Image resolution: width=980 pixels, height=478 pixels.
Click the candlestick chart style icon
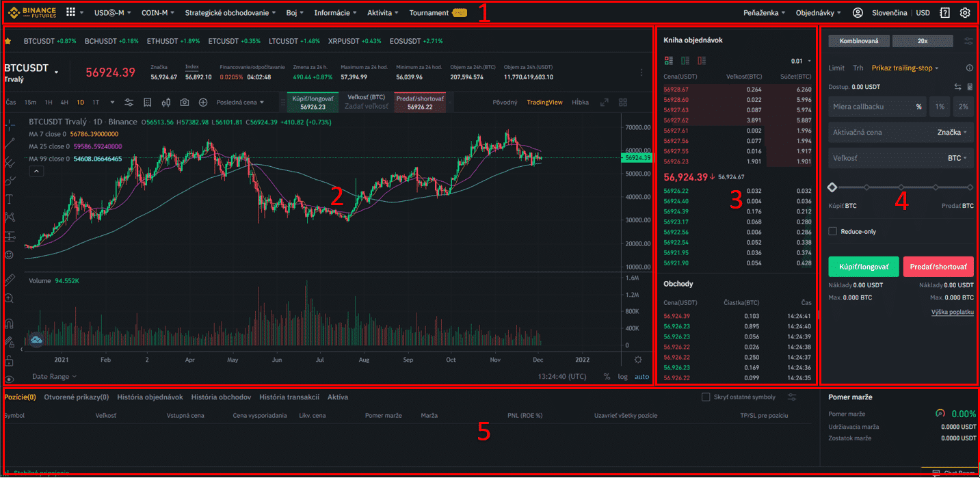[x=166, y=103]
